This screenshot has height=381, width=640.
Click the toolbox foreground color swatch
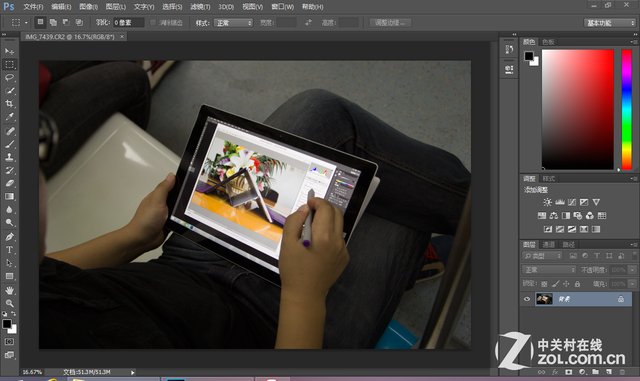pyautogui.click(x=7, y=324)
